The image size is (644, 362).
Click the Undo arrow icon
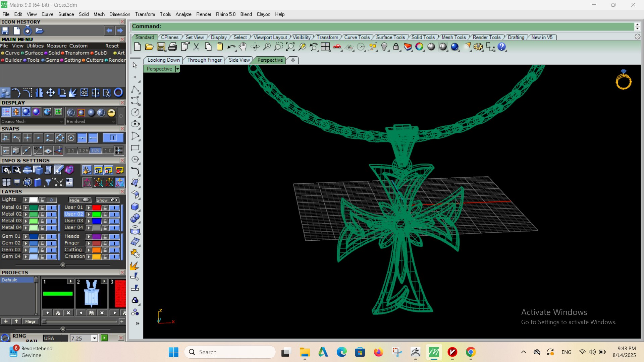click(231, 47)
